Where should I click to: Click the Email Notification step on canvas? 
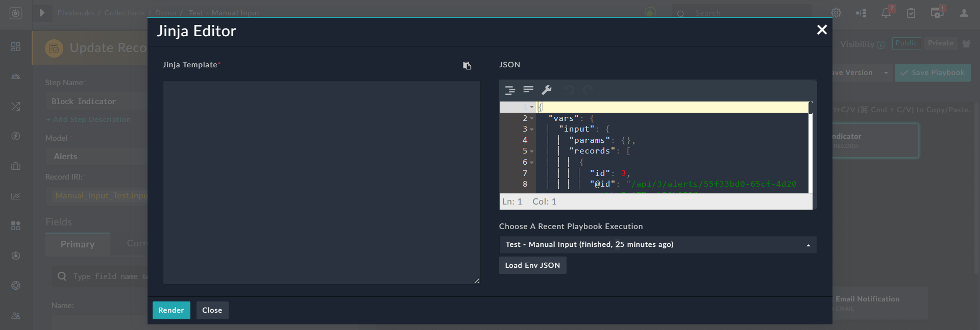pyautogui.click(x=879, y=303)
